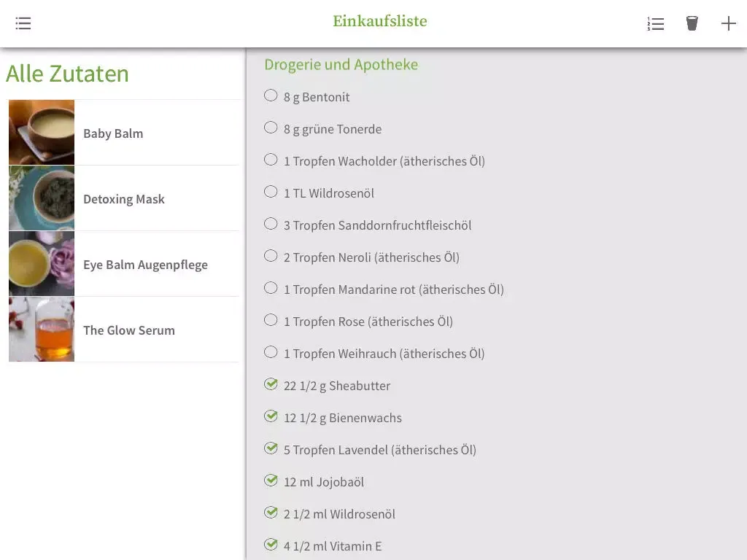Select '22 1/2 g Sheabutter' item text
The width and height of the screenshot is (747, 560).
point(337,386)
